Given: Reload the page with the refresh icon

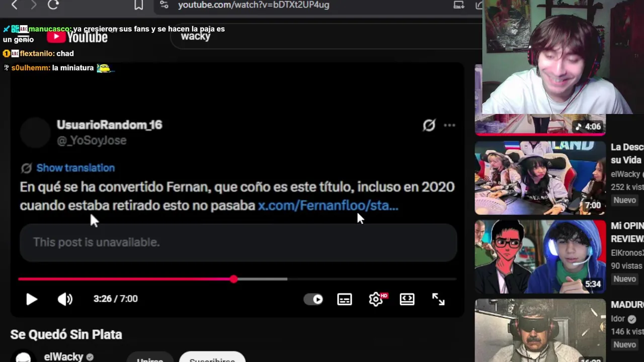Looking at the screenshot, I should click(53, 5).
